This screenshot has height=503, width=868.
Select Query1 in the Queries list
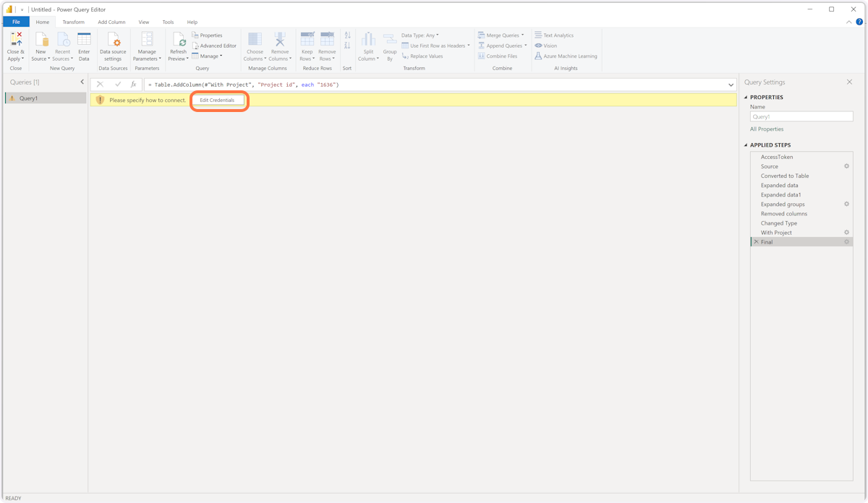(46, 98)
